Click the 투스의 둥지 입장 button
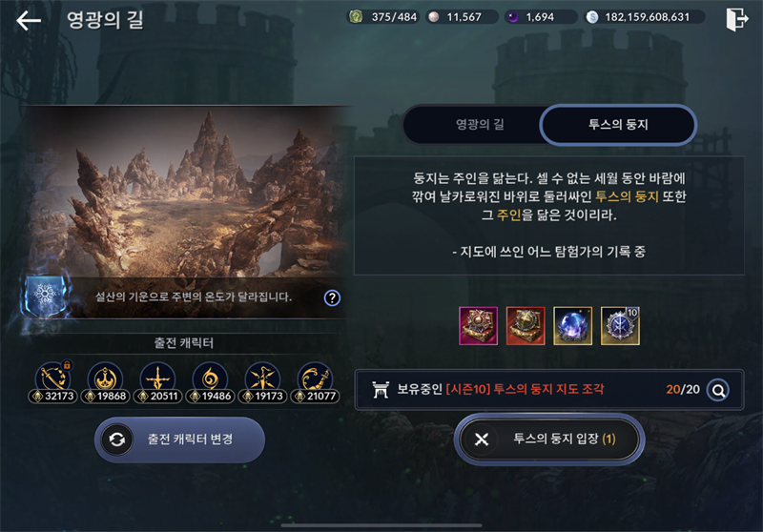The image size is (763, 532). click(x=549, y=440)
